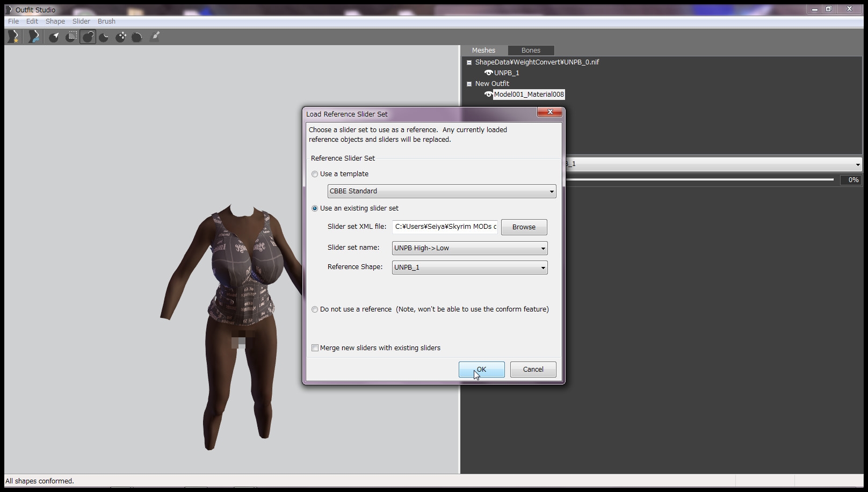Click the Cancel button

coord(533,370)
